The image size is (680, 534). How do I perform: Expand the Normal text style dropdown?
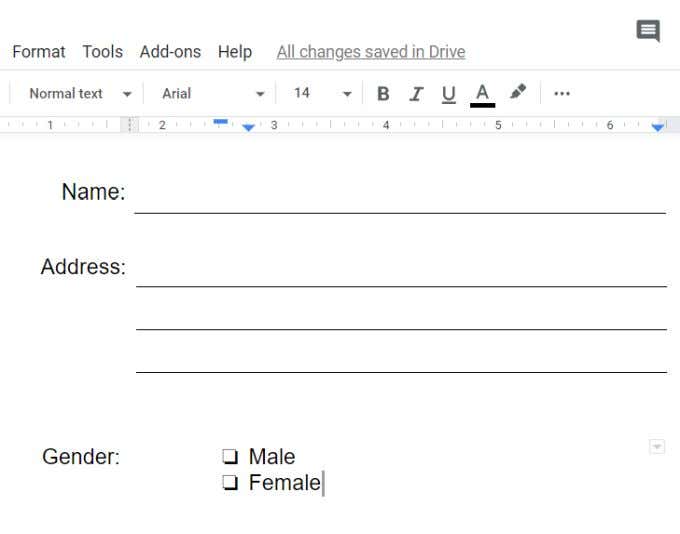coord(80,93)
